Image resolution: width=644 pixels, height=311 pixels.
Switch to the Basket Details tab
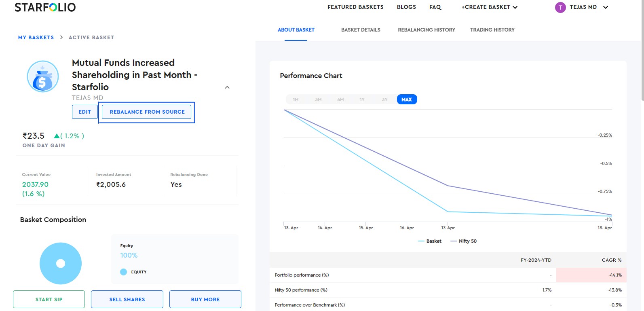(x=361, y=30)
